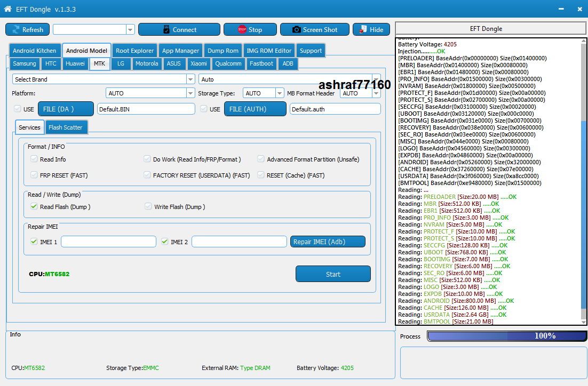Click the Start button
The height and width of the screenshot is (386, 588).
pos(333,274)
